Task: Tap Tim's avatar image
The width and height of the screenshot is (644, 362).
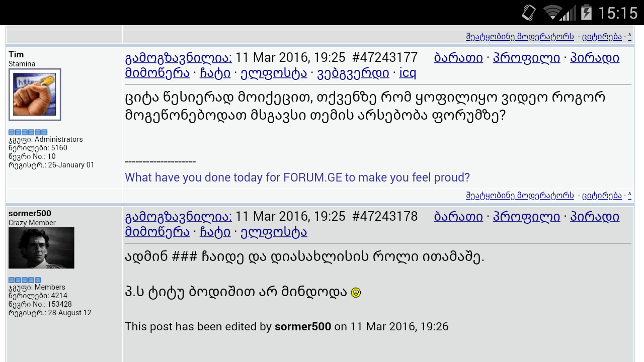Action: point(35,95)
